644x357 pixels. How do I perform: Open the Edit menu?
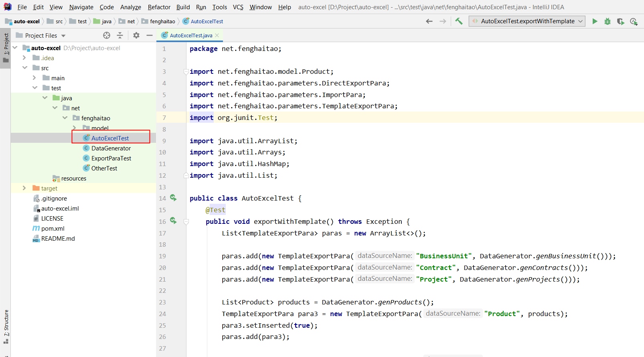coord(38,7)
